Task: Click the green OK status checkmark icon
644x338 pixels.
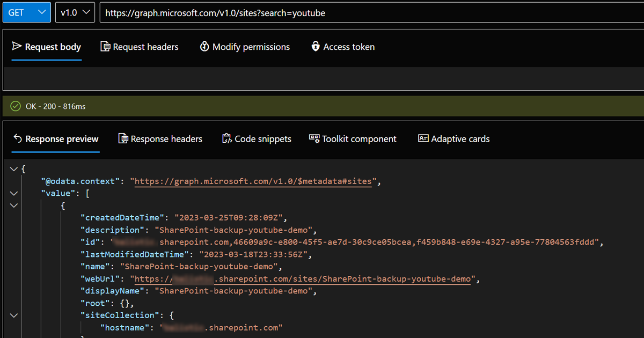Action: (16, 106)
